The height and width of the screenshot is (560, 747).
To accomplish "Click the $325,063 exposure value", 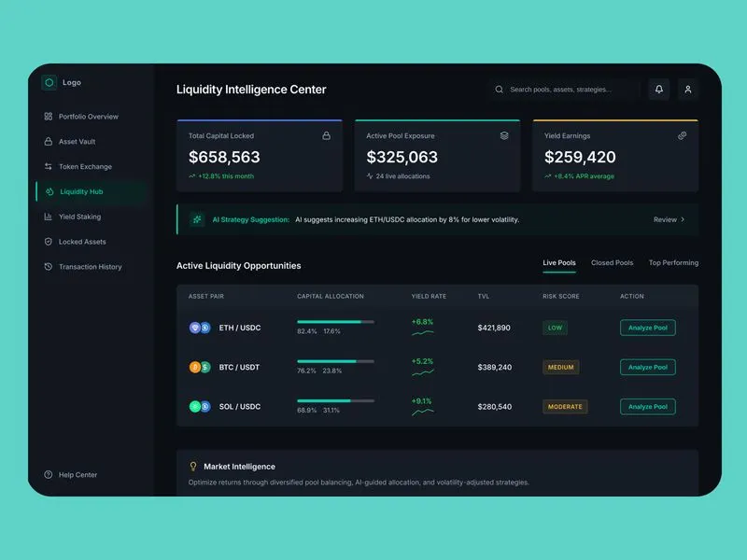I will tap(402, 157).
